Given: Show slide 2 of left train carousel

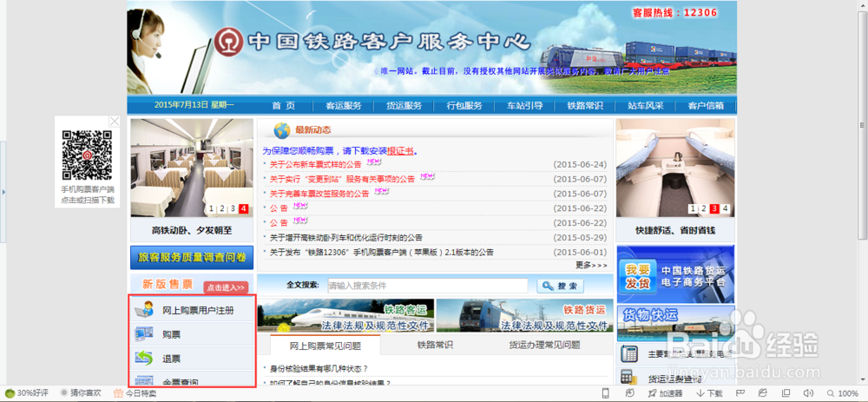Looking at the screenshot, I should 222,208.
